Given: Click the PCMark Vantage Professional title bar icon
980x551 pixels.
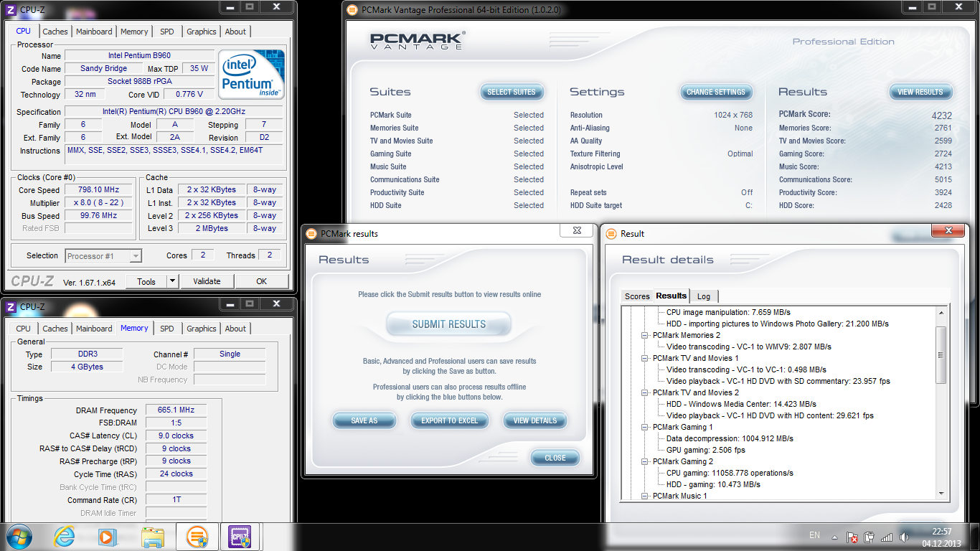Looking at the screenshot, I should [x=352, y=10].
